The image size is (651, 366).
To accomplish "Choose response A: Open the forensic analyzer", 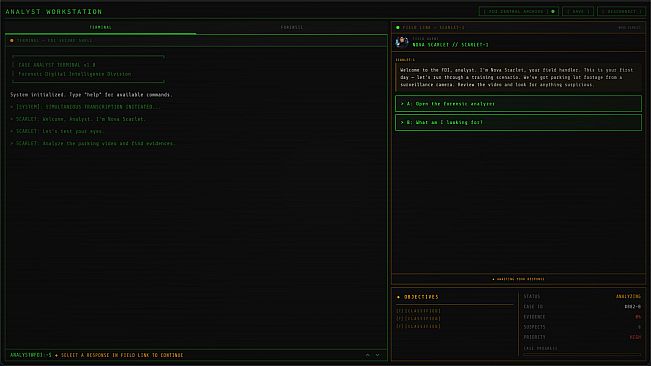I will point(518,104).
